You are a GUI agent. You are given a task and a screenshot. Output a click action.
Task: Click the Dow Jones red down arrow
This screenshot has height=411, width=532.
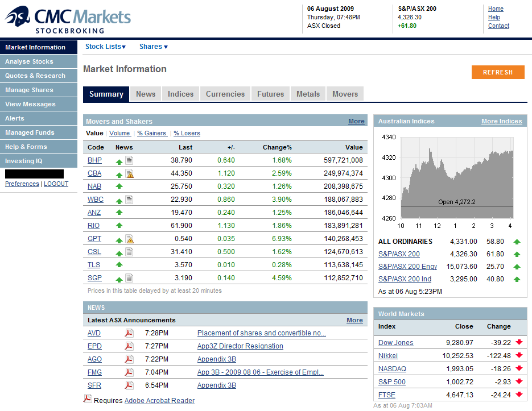click(x=519, y=342)
